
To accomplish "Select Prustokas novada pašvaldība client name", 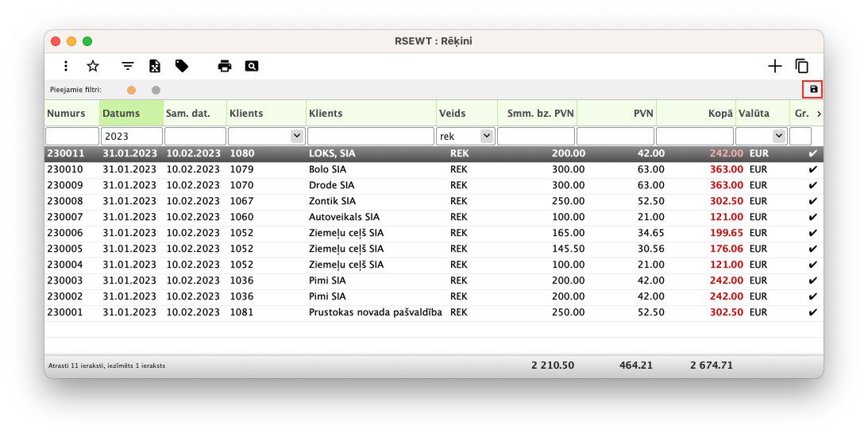I will [376, 312].
